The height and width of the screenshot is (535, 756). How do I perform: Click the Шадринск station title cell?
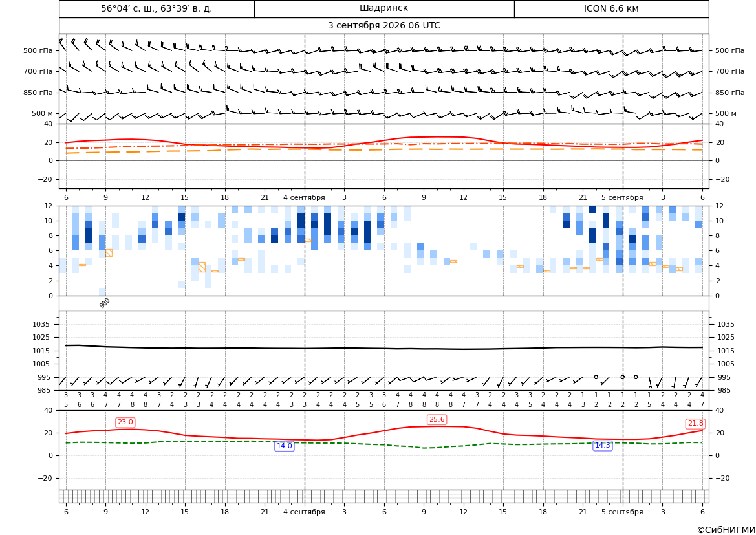click(x=383, y=8)
